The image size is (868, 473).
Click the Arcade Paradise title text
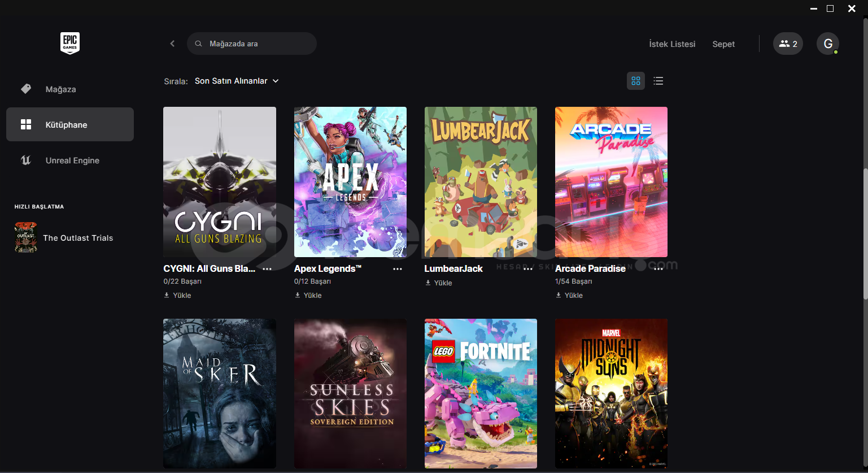(590, 268)
